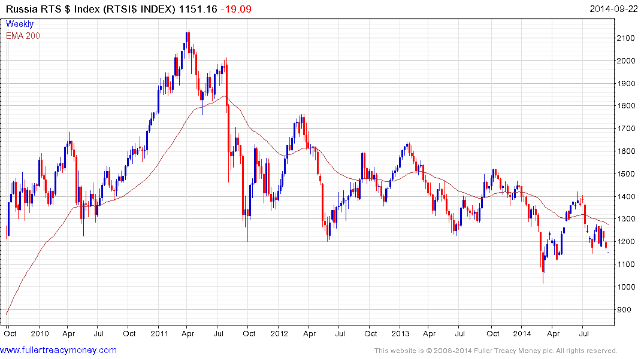Click the 1600 price axis label
The height and width of the screenshot is (359, 644).
626,151
